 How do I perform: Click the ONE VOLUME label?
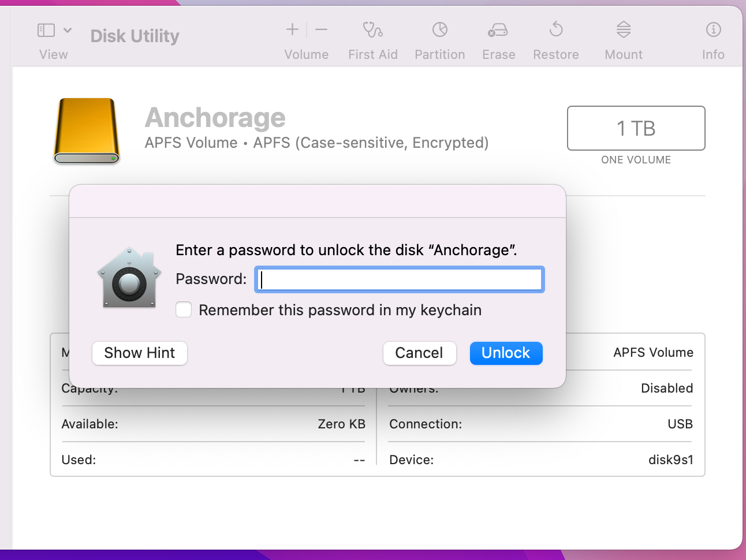click(636, 160)
